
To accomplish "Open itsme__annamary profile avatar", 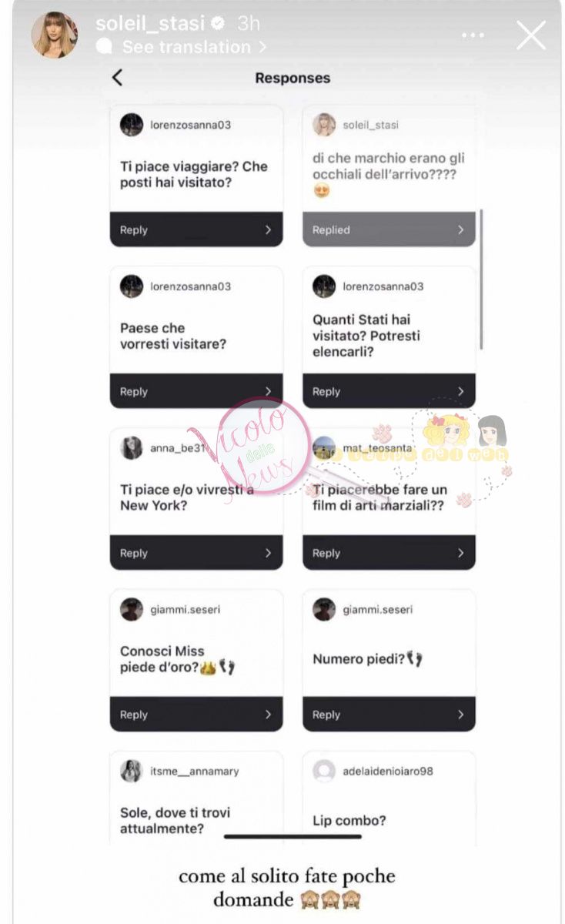I will tap(132, 771).
